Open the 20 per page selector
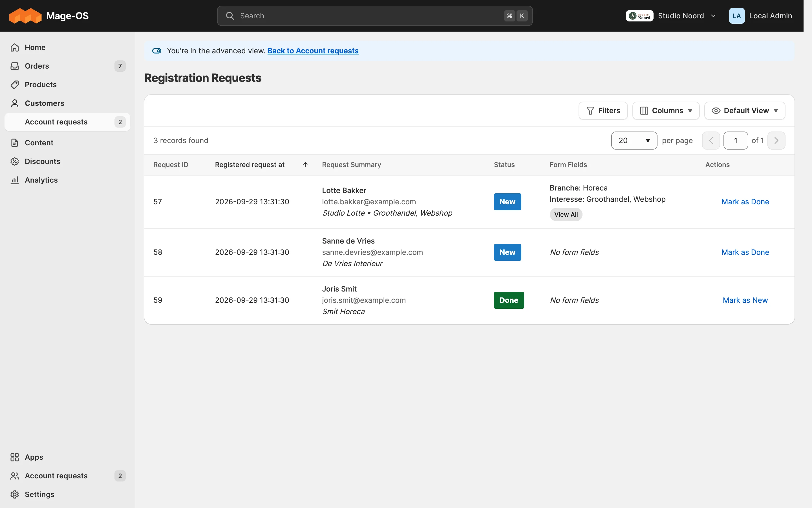Screen dimensions: 812x508 (634, 141)
